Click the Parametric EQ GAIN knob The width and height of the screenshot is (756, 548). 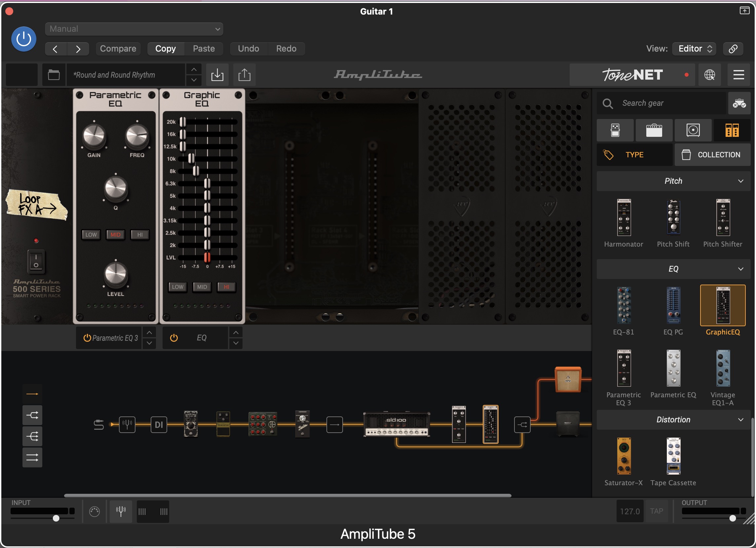point(94,136)
